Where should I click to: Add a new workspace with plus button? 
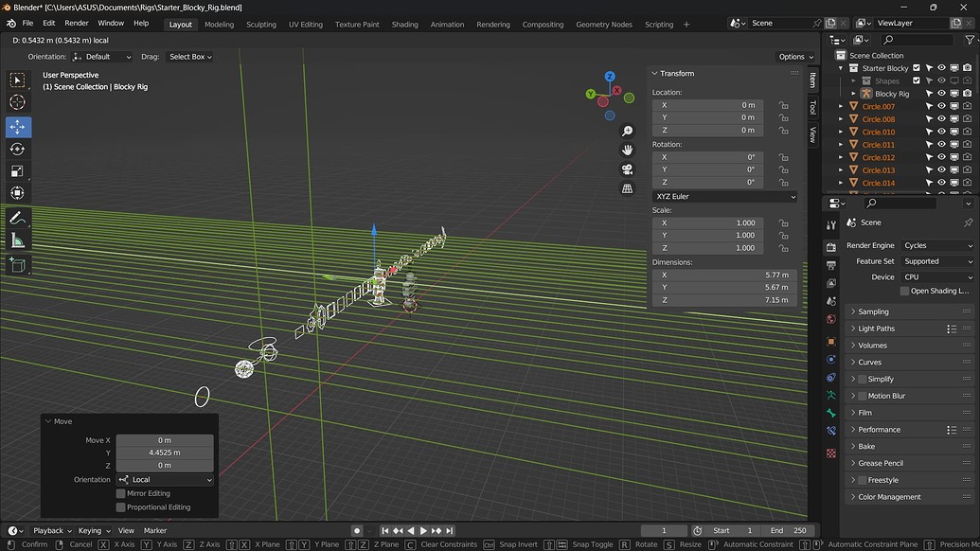coord(686,25)
